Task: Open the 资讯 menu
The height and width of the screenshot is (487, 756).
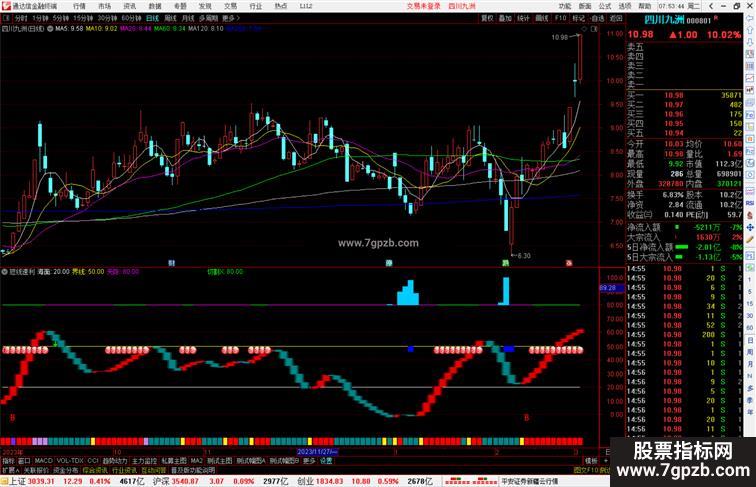Action: pyautogui.click(x=129, y=6)
